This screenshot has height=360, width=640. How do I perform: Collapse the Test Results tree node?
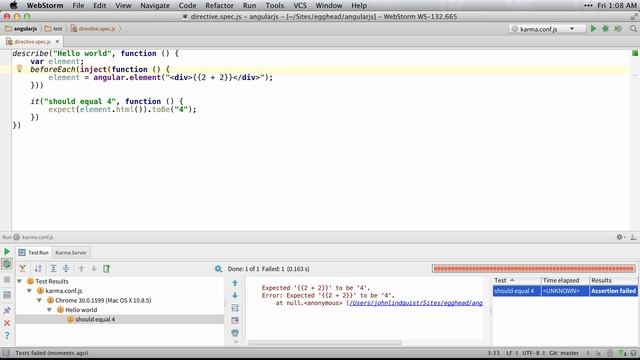[19, 281]
